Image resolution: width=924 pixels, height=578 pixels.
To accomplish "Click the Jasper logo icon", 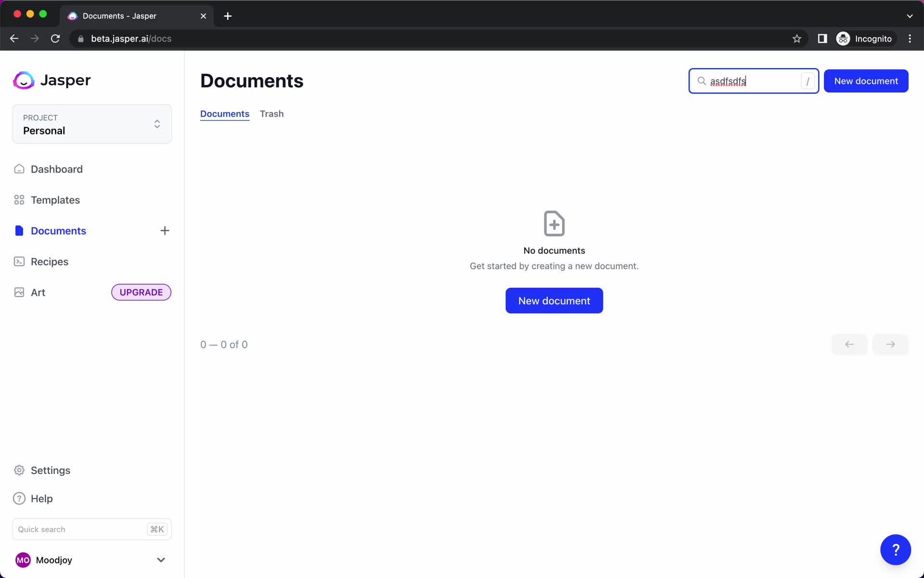I will point(23,80).
